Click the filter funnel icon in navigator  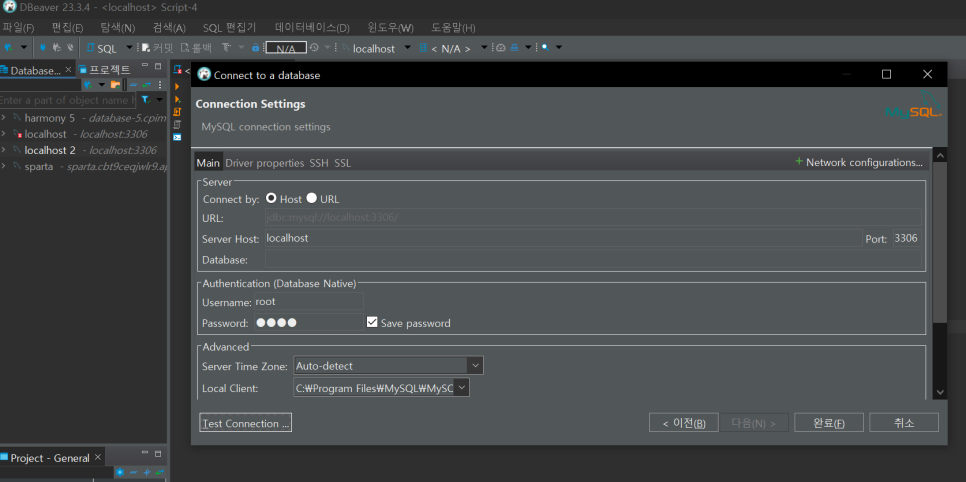coord(145,99)
